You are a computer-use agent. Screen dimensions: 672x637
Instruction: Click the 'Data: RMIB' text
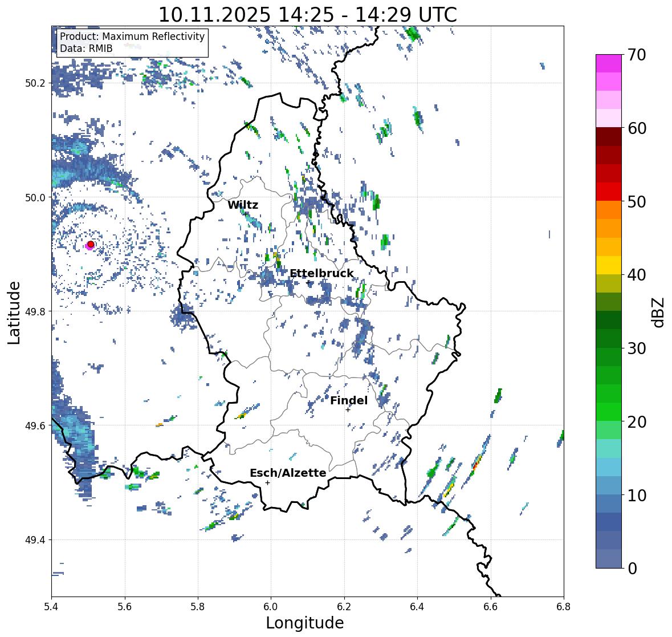pos(86,48)
